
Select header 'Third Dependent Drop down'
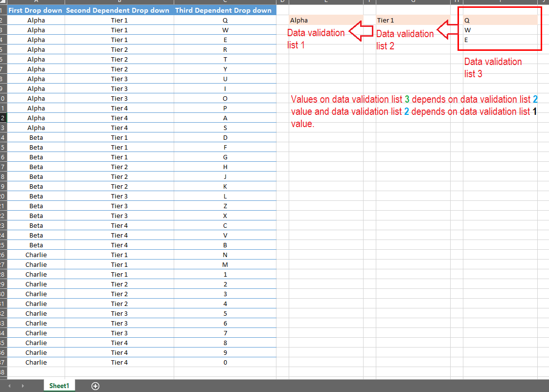[x=225, y=10]
